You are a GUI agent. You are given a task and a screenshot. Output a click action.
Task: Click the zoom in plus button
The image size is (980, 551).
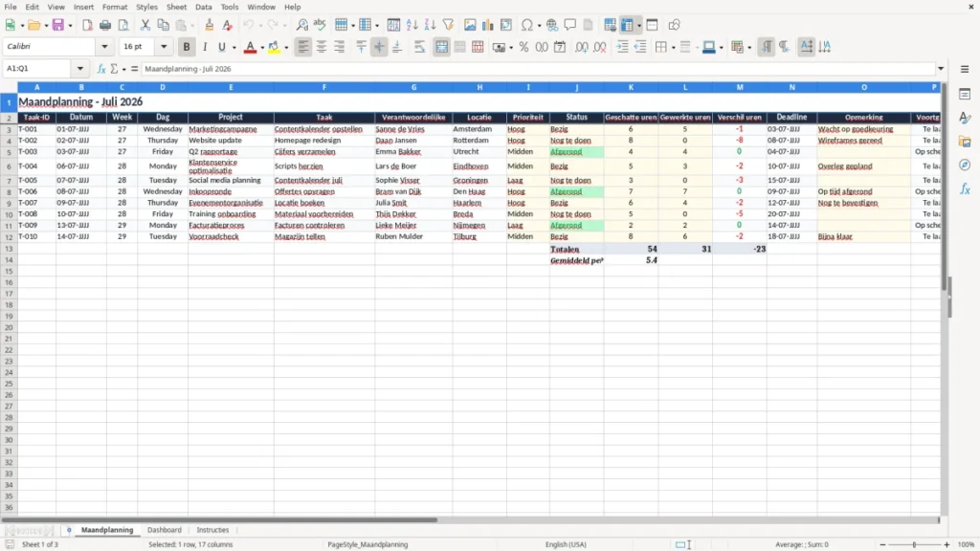tap(947, 544)
